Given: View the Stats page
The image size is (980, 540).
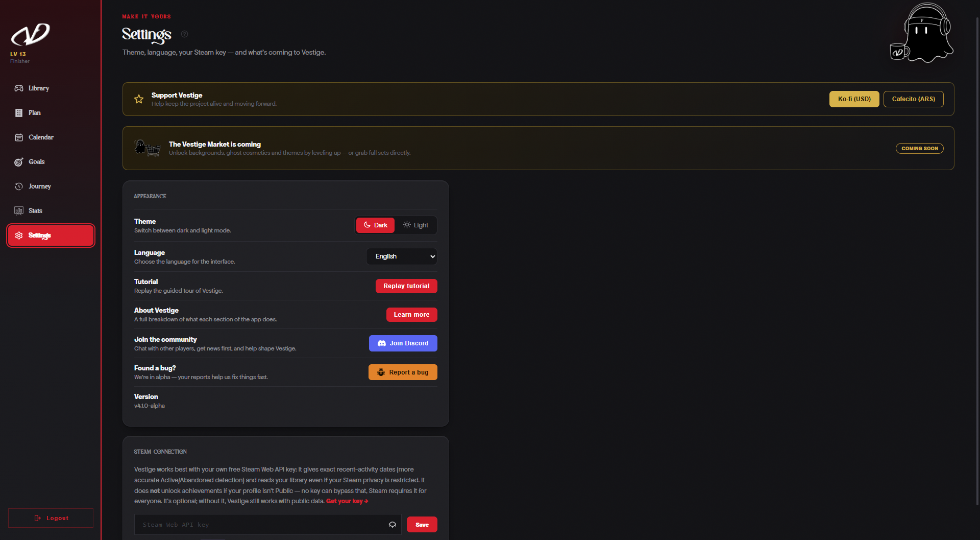Looking at the screenshot, I should coord(51,211).
